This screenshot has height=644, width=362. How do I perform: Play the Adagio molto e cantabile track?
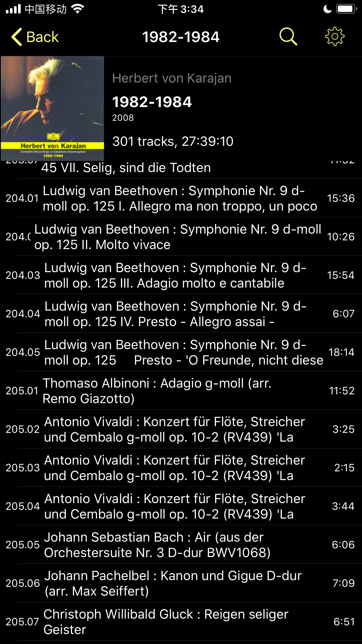click(175, 275)
